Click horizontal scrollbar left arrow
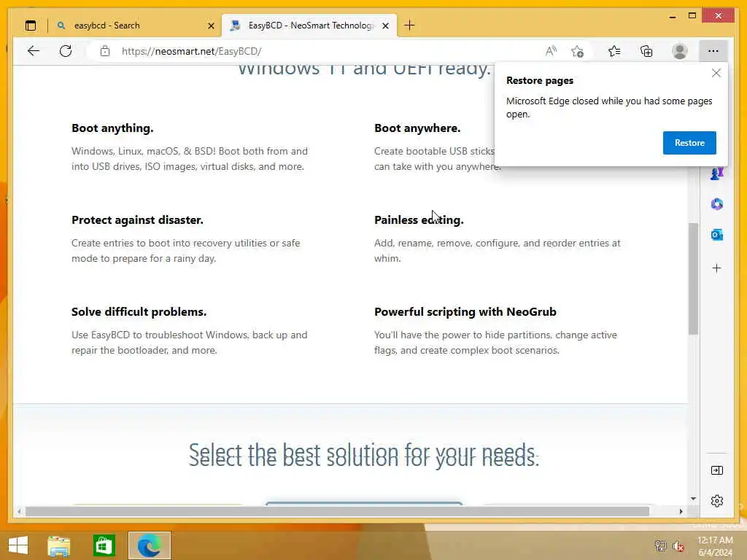This screenshot has width=747, height=560. point(19,511)
